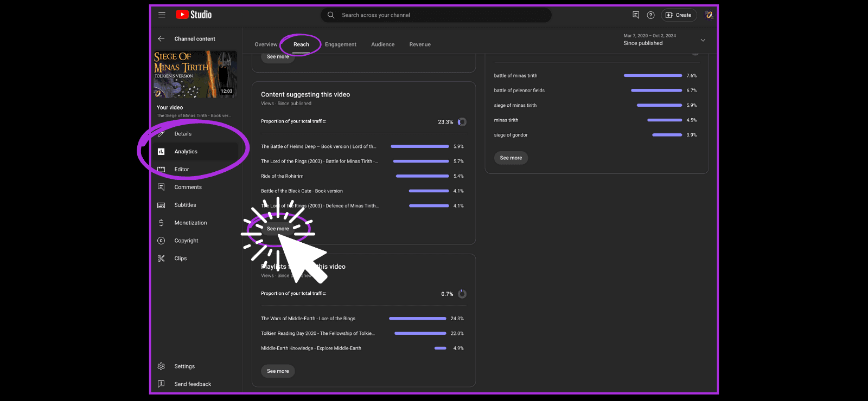Image resolution: width=868 pixels, height=401 pixels.
Task: Click the traffic donut icon beside 23.3%
Action: [462, 122]
